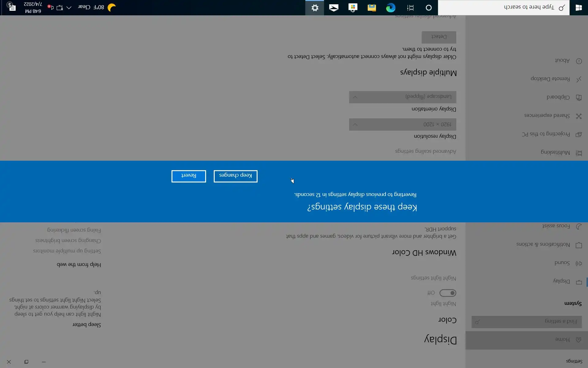Screen dimensions: 588x368
Task: Click the Multitasking sidebar icon
Action: (579, 153)
